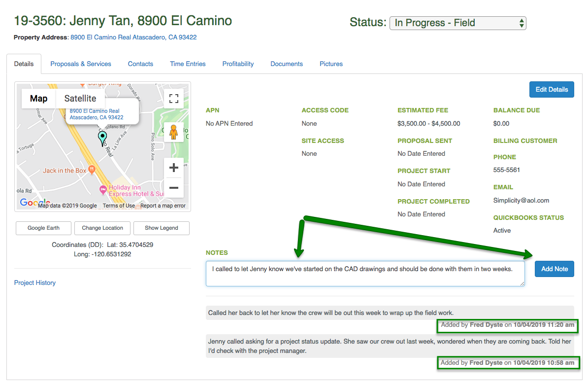The height and width of the screenshot is (384, 588).
Task: Click the Street View pegman icon
Action: click(x=174, y=132)
